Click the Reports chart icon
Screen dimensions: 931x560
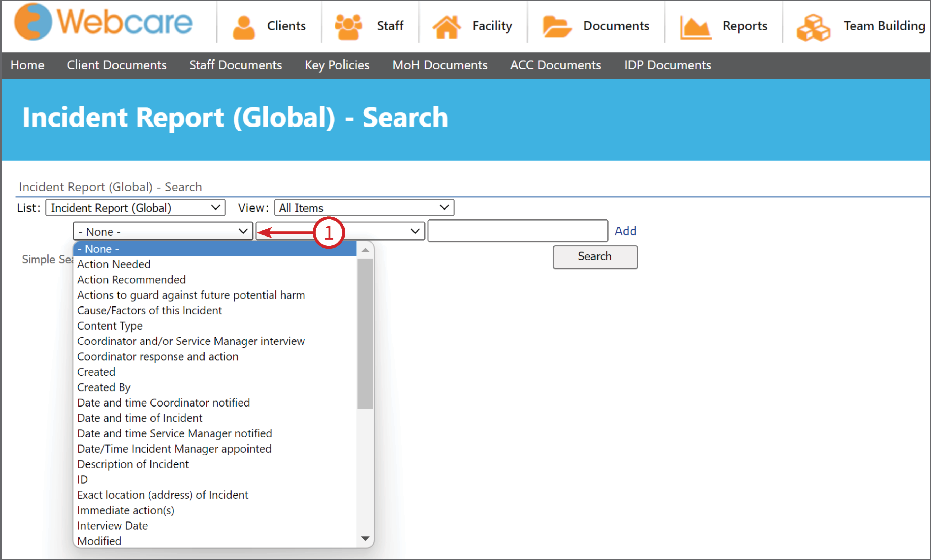click(x=695, y=28)
